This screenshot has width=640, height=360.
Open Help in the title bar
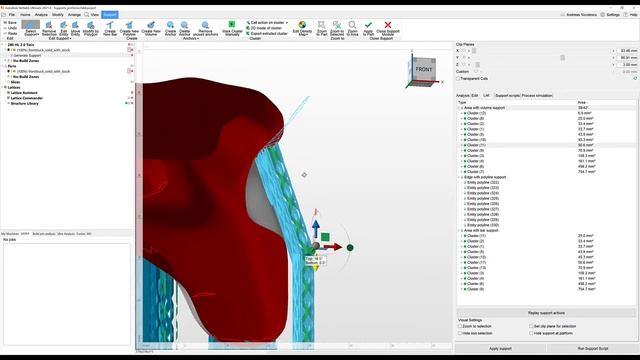click(631, 15)
